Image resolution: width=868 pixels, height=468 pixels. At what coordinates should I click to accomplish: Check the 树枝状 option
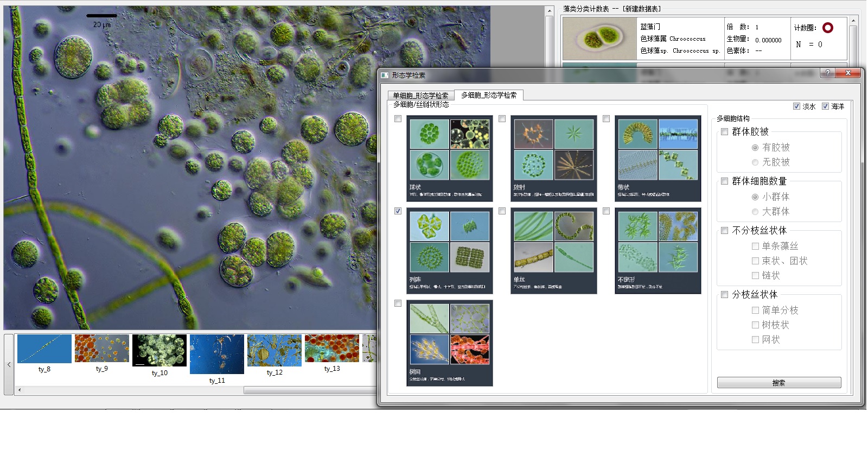tap(755, 325)
